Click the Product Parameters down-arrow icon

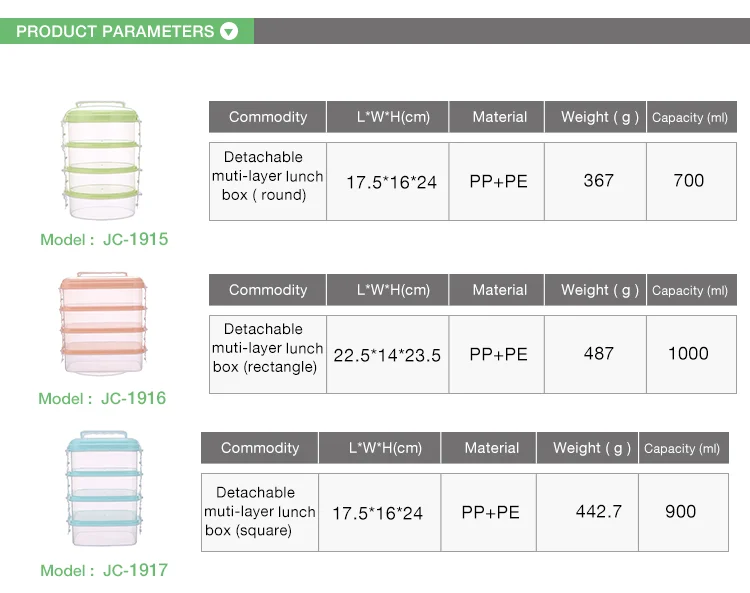click(x=229, y=31)
